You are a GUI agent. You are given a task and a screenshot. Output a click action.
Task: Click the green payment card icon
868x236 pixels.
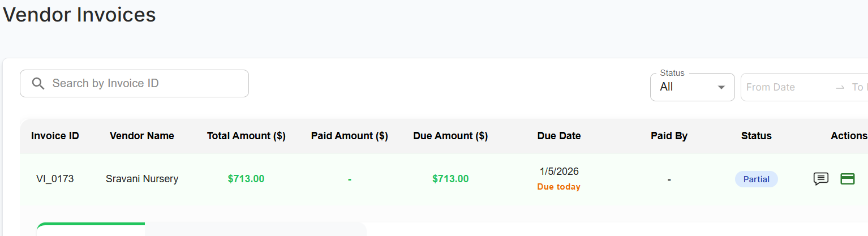coord(847,179)
